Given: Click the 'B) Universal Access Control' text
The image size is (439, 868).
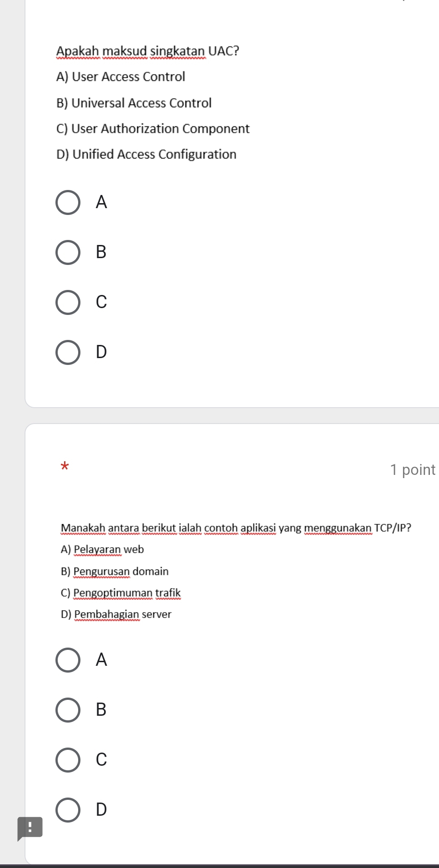Looking at the screenshot, I should tap(134, 103).
